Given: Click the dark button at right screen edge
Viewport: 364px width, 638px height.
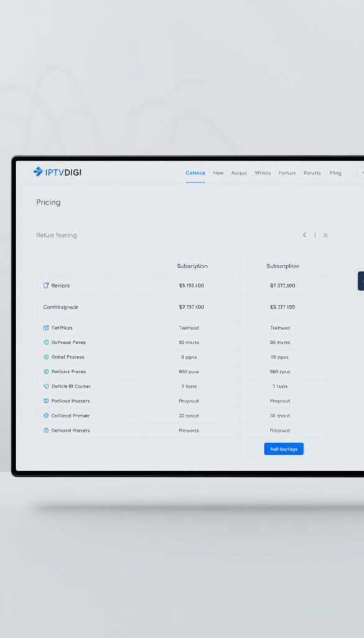Looking at the screenshot, I should tap(361, 281).
